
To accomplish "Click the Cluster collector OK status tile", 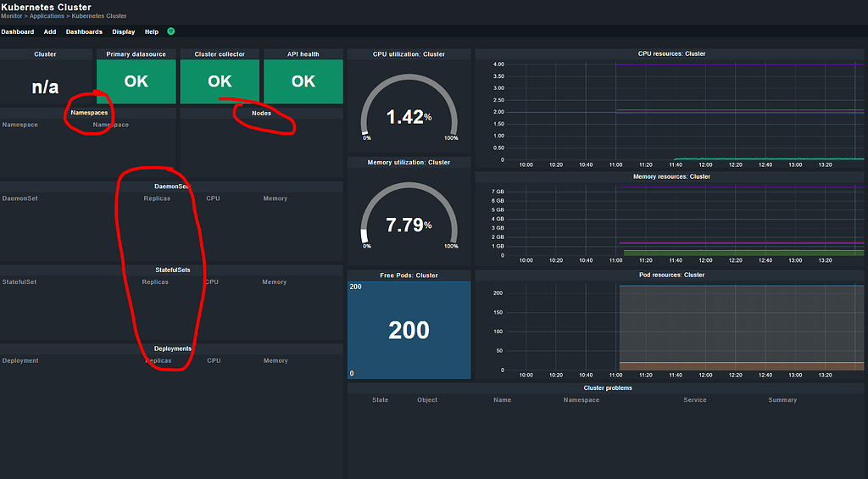I will click(x=220, y=81).
